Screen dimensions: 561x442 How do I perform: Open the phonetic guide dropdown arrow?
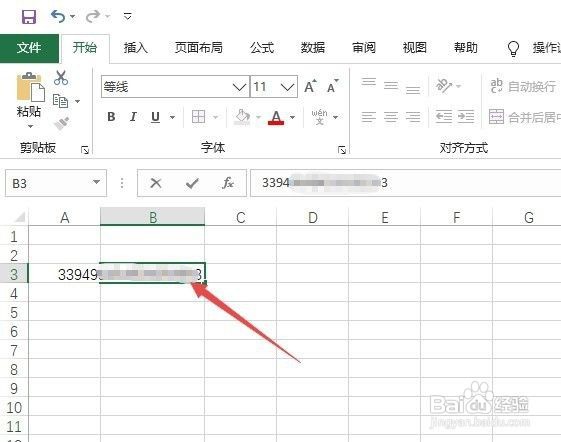[x=336, y=117]
